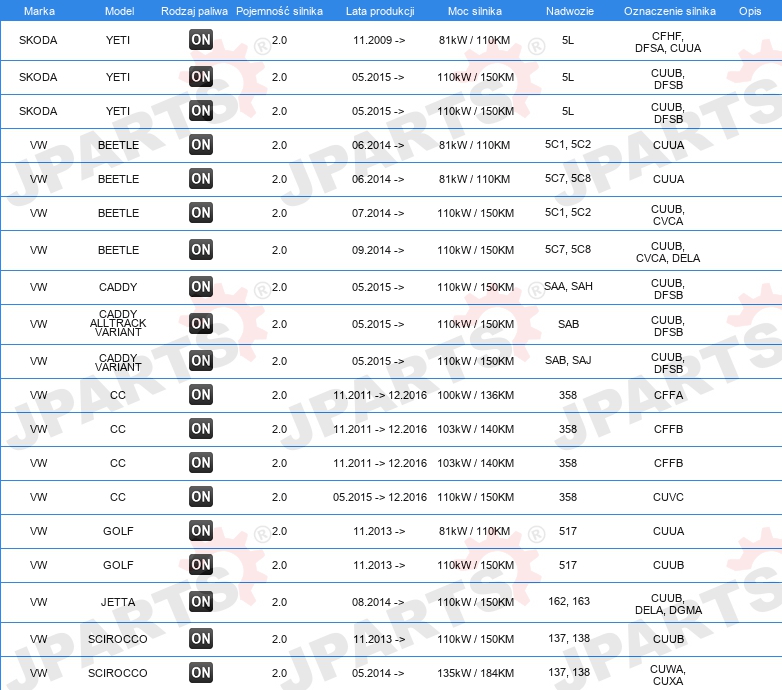Click the ON icon in the Golf 81kW row
The height and width of the screenshot is (690, 782).
[201, 530]
